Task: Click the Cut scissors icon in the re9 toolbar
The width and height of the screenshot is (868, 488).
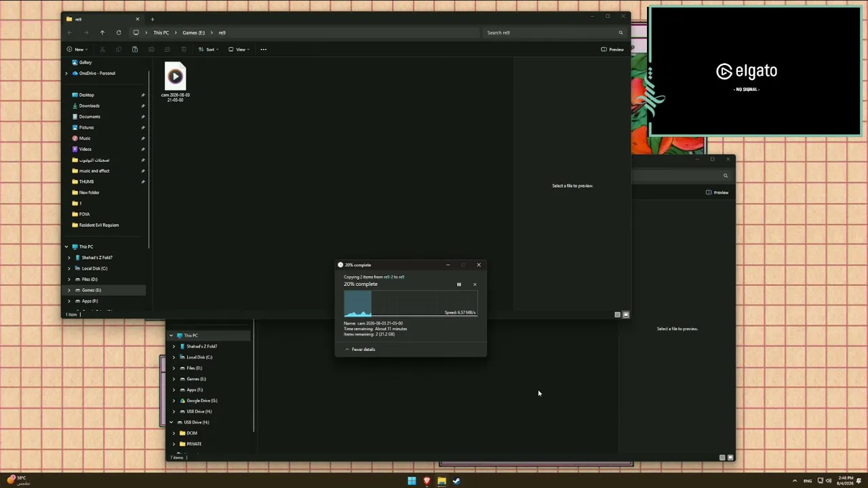Action: pyautogui.click(x=102, y=49)
